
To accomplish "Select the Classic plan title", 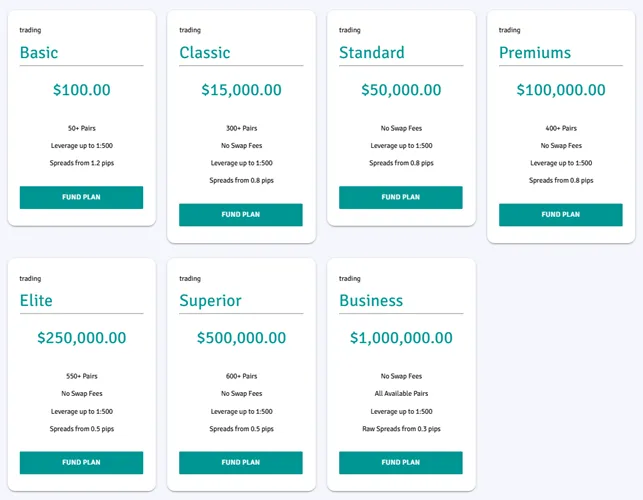I will tap(205, 53).
